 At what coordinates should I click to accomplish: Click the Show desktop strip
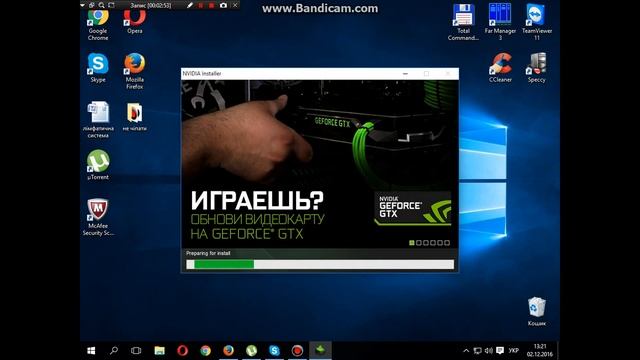(558, 351)
